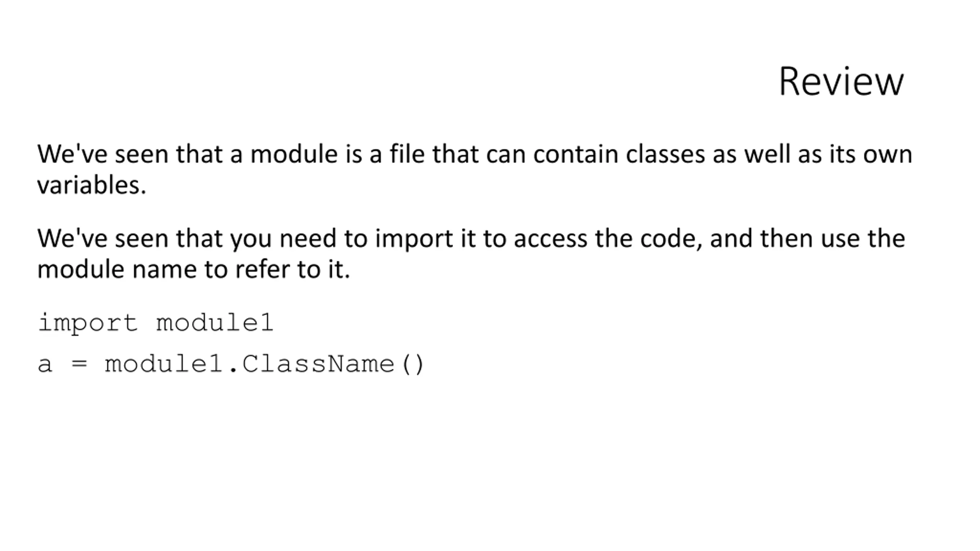Click "module1" in the import statement
This screenshot has height=551, width=980.
(215, 323)
